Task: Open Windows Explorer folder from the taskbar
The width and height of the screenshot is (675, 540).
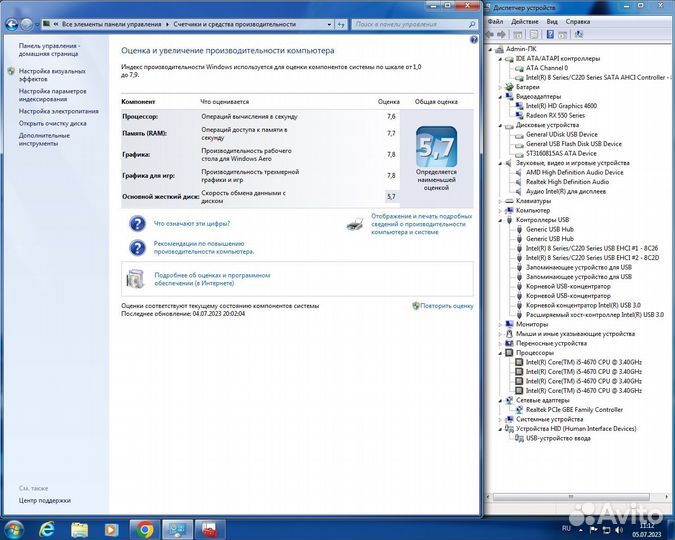Action: [80, 529]
